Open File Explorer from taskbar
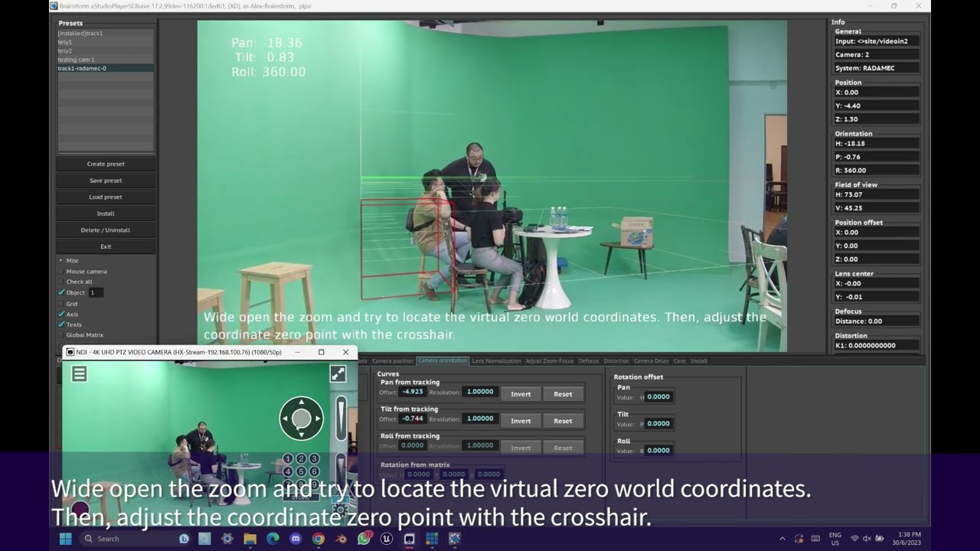The image size is (980, 551). pyautogui.click(x=250, y=539)
